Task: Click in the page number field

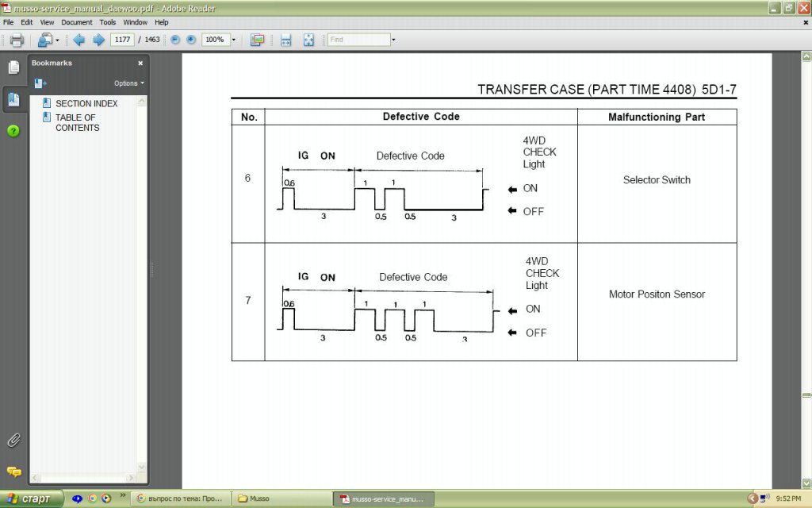Action: coord(122,40)
